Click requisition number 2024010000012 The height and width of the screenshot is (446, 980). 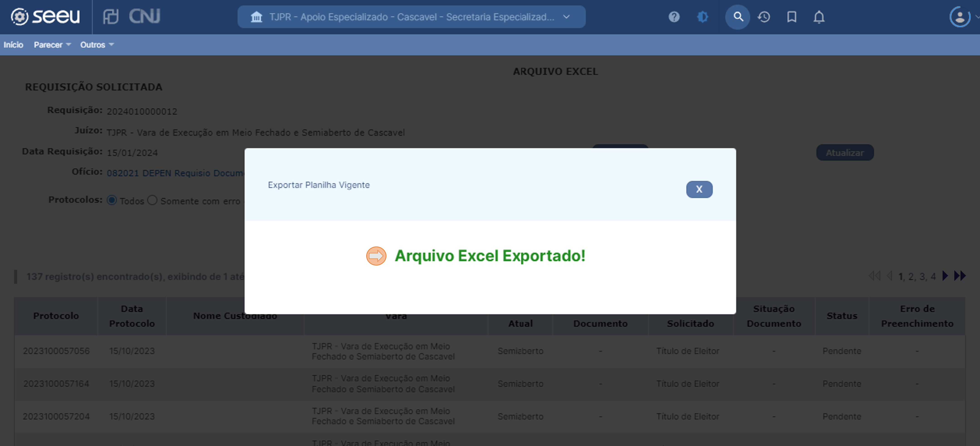coord(142,112)
